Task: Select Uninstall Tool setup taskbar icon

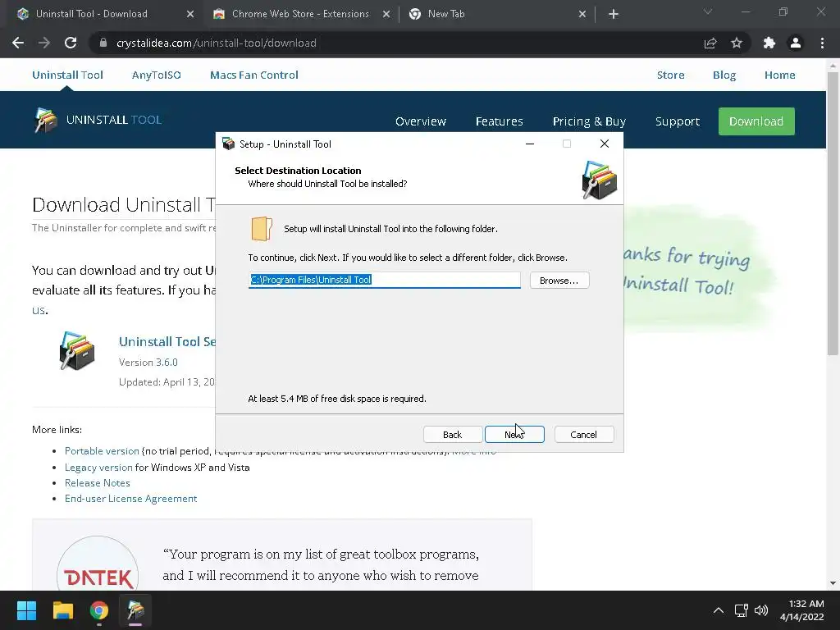Action: 135,610
